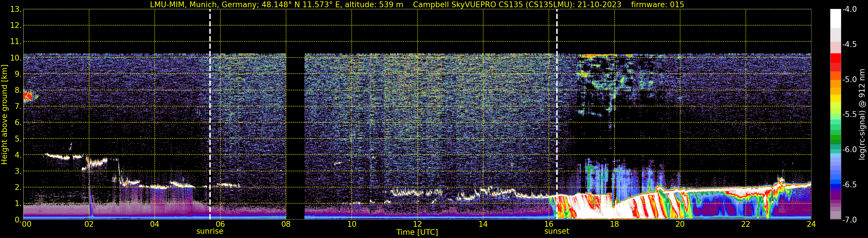Image resolution: width=868 pixels, height=238 pixels.
Task: Click the colorbar tick label -7.0
Action: point(849,220)
